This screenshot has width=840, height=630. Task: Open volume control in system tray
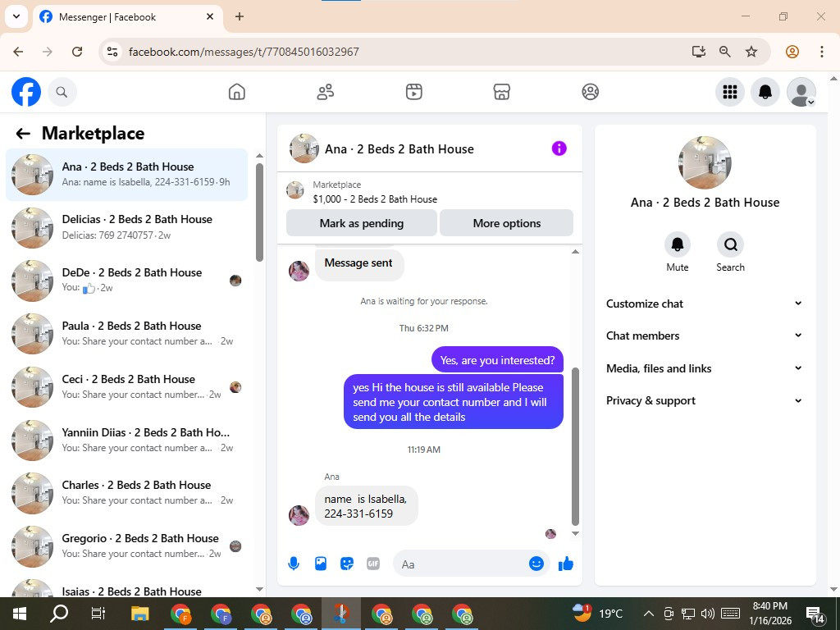point(708,614)
